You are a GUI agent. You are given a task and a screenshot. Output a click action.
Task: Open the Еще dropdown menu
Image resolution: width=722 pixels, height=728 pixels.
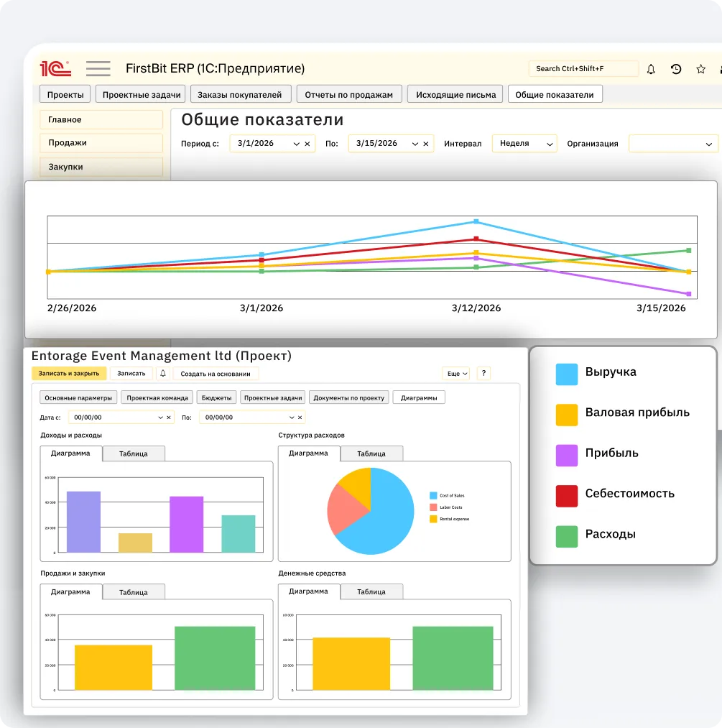[x=456, y=373]
